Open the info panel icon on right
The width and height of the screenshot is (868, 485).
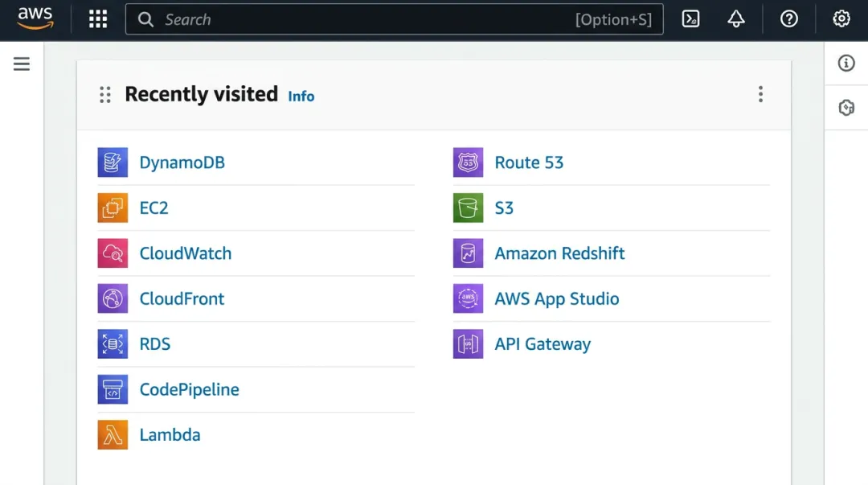[x=845, y=64]
